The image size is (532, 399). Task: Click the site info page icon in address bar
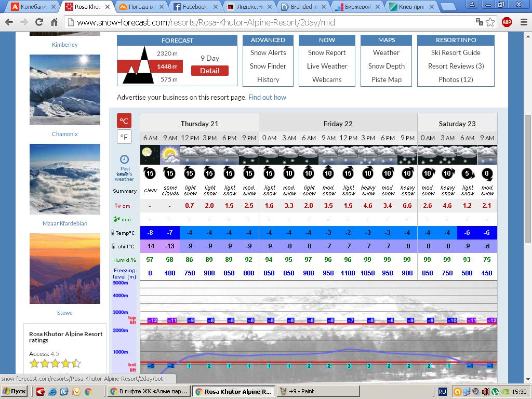pos(71,22)
